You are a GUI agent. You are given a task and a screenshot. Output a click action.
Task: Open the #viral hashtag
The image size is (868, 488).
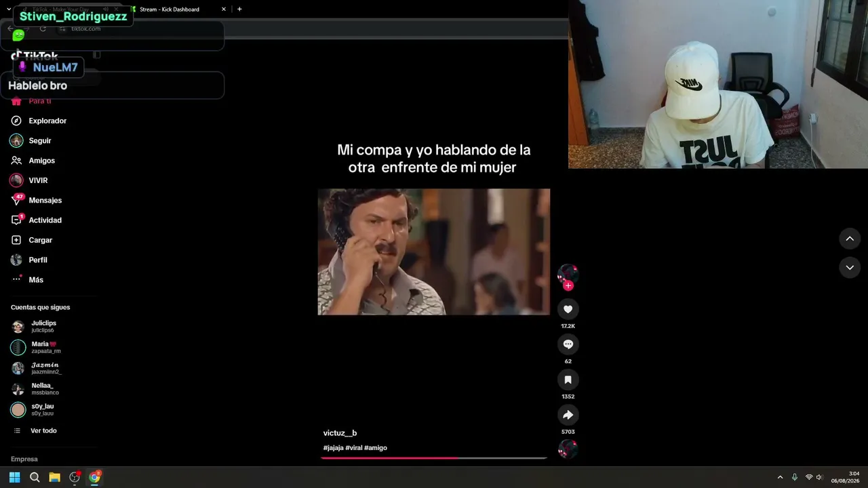tap(354, 448)
